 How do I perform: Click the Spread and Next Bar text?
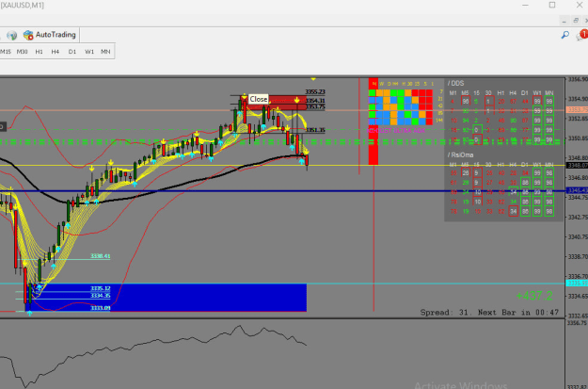[x=489, y=313]
